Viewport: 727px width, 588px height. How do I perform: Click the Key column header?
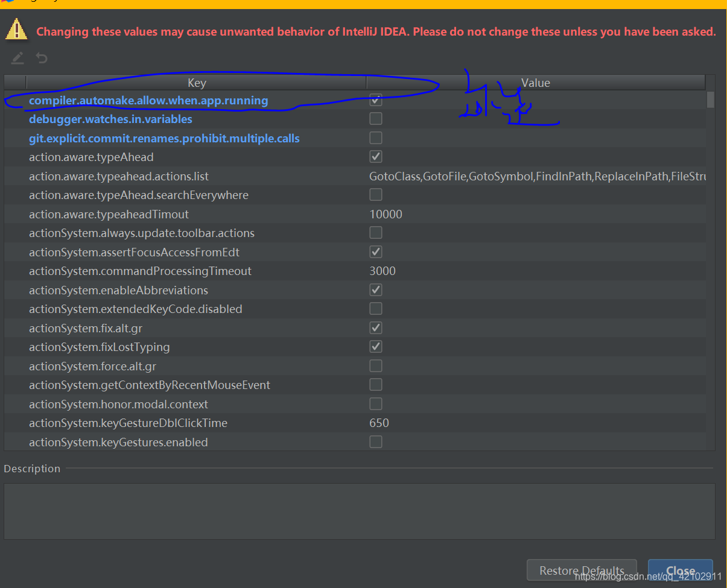point(196,83)
